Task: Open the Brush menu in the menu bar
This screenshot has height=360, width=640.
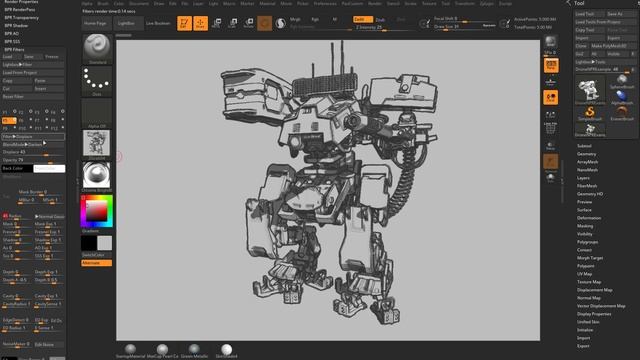Action: pyautogui.click(x=103, y=3)
